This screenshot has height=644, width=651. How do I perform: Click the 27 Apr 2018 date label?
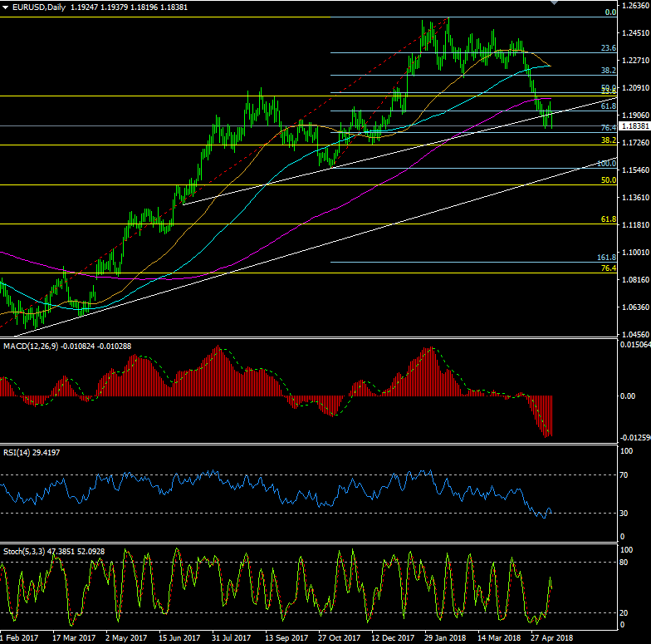[552, 637]
